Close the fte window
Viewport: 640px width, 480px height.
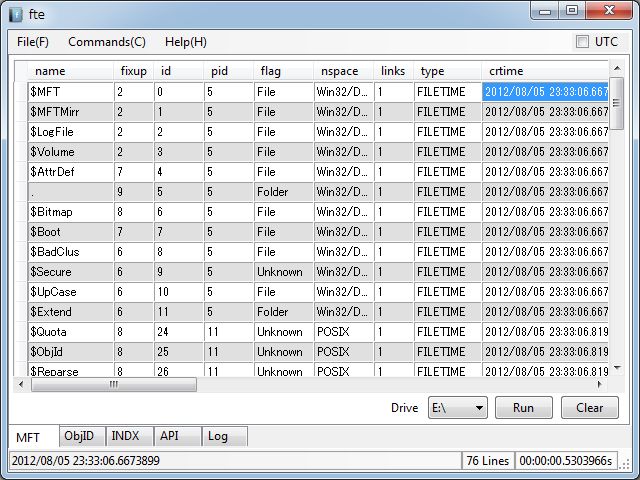609,11
